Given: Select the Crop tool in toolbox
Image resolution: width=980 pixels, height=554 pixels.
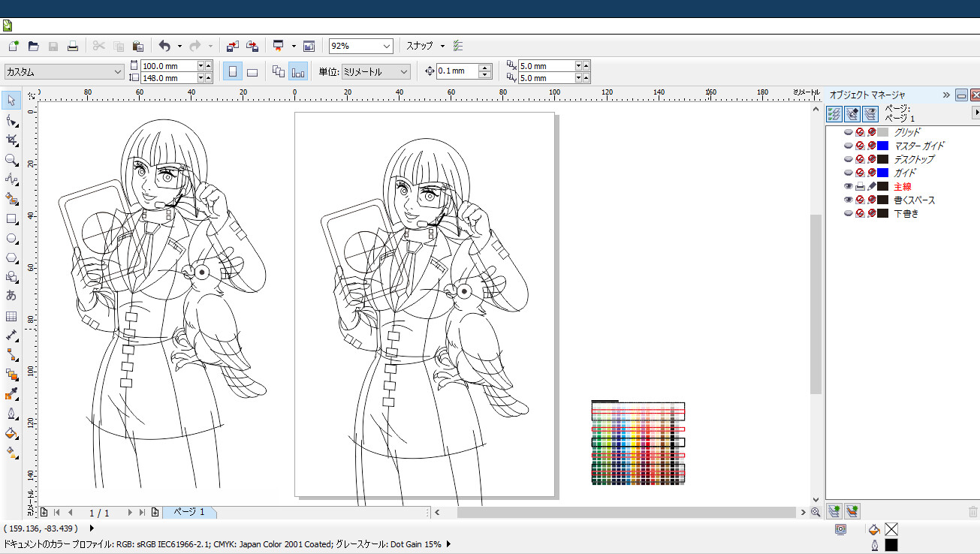Looking at the screenshot, I should (11, 140).
